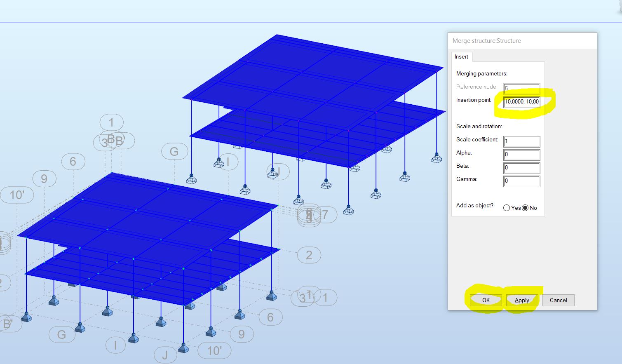622x364 pixels.
Task: Edit the Insertion point value
Action: (x=521, y=102)
